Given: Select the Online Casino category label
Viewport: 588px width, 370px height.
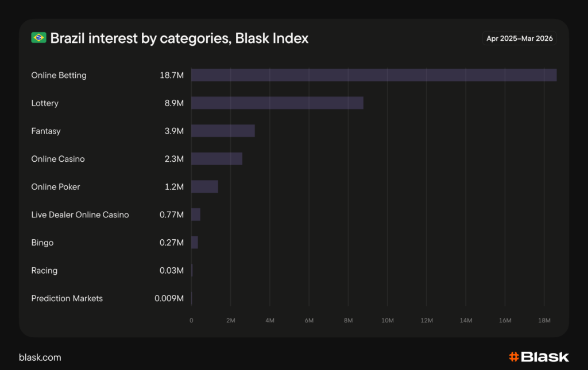Looking at the screenshot, I should tap(57, 159).
